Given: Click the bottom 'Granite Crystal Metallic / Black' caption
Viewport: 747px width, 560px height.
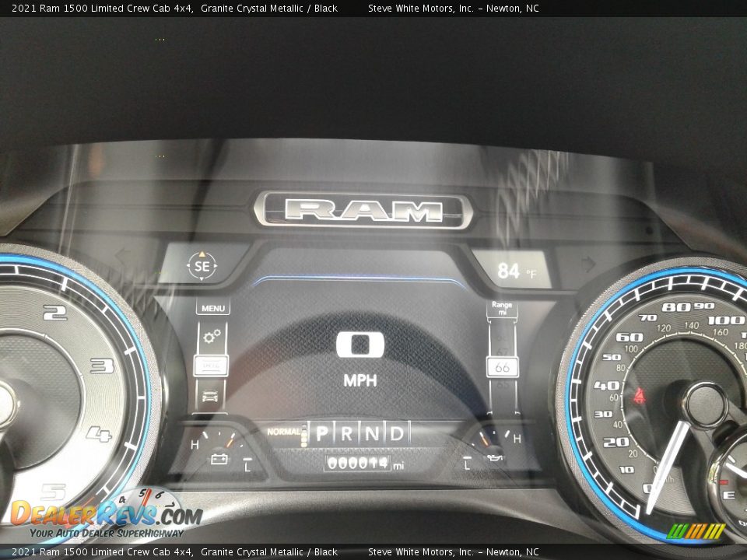Looking at the screenshot, I should click(x=269, y=552).
